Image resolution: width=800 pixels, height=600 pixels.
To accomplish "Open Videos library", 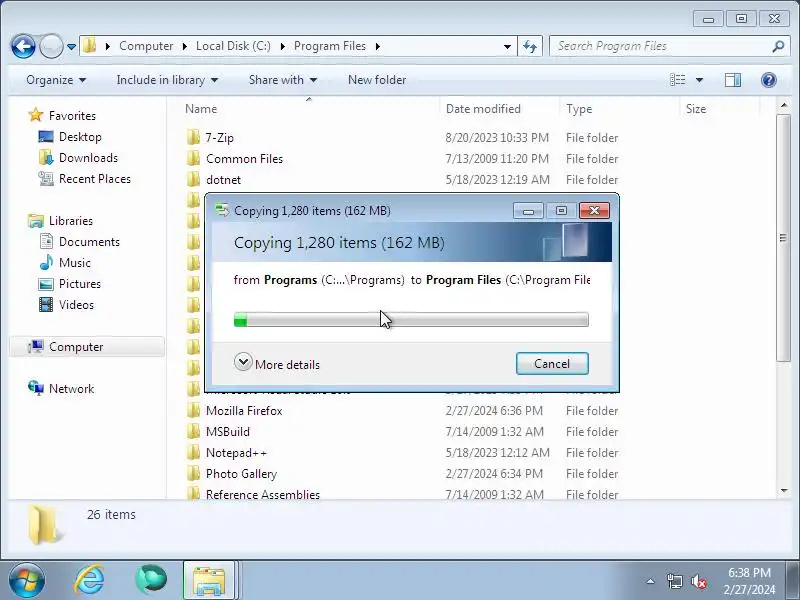I will pyautogui.click(x=76, y=305).
